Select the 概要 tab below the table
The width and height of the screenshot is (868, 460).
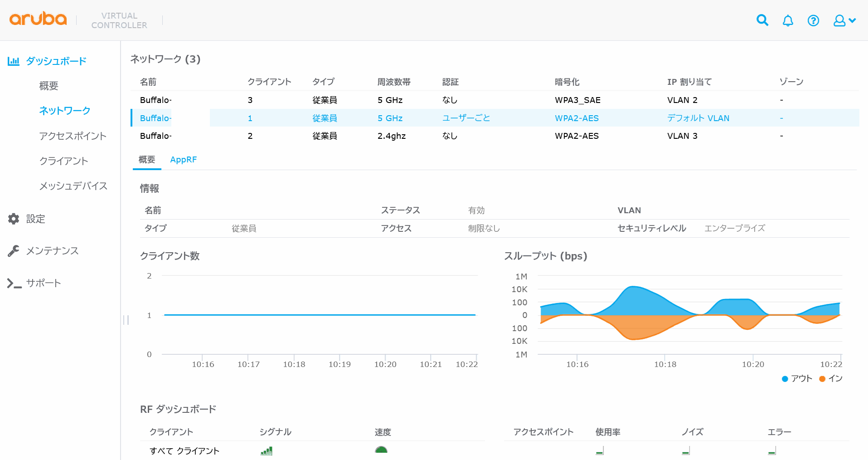pos(147,160)
